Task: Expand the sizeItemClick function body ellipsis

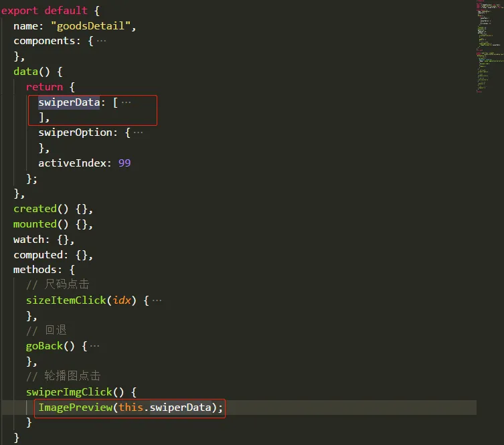Action: (157, 300)
